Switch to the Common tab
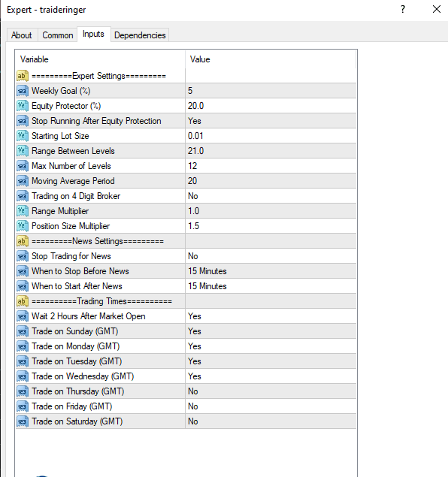 [x=58, y=35]
